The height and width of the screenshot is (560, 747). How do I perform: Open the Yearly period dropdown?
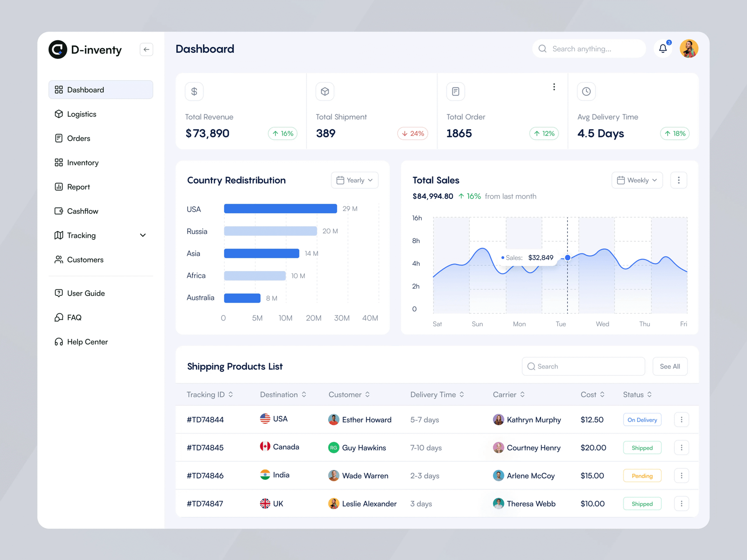(354, 180)
